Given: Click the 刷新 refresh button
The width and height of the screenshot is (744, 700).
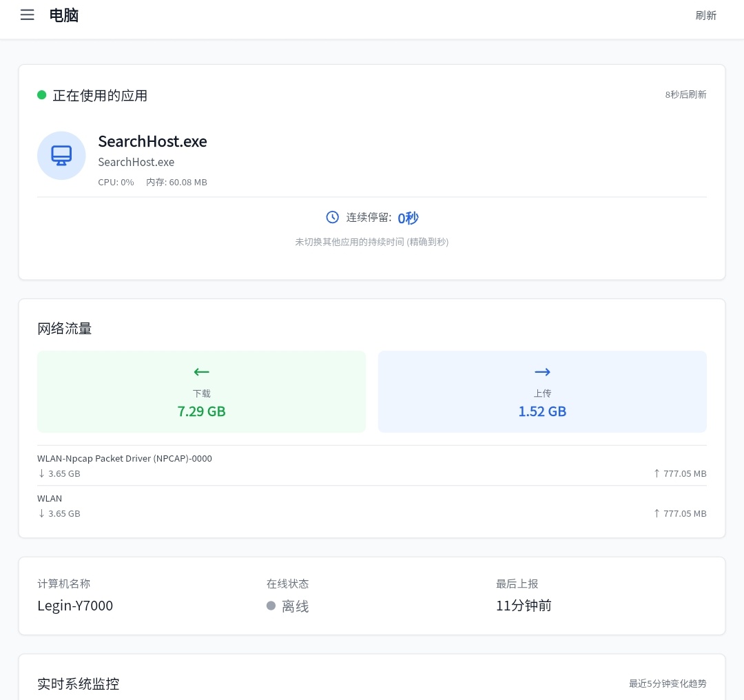Looking at the screenshot, I should pos(705,15).
